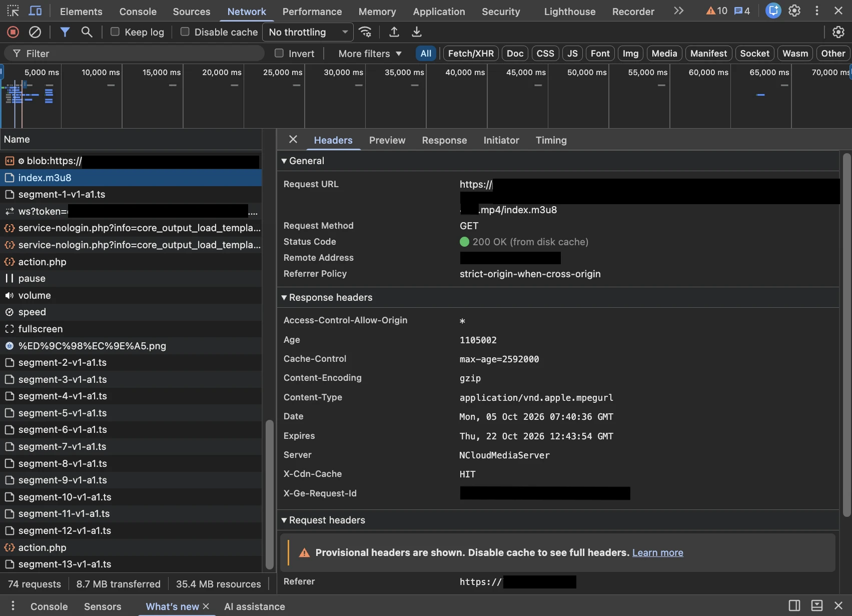Select the volume request row
Screen dimensions: 852x616
(131, 295)
